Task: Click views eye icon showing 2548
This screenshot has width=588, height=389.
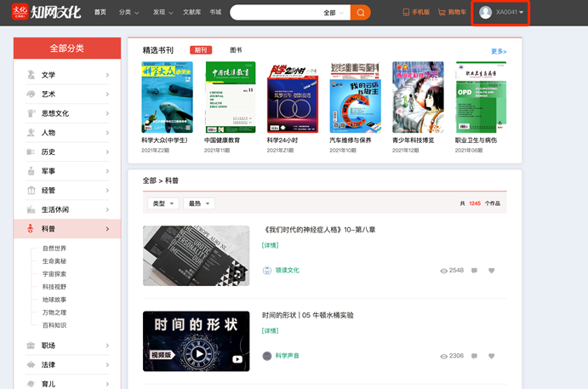Action: [443, 271]
